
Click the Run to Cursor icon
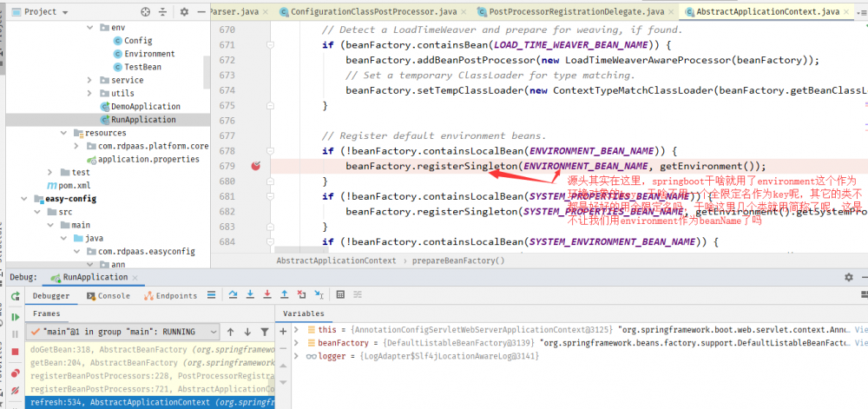[x=319, y=294]
